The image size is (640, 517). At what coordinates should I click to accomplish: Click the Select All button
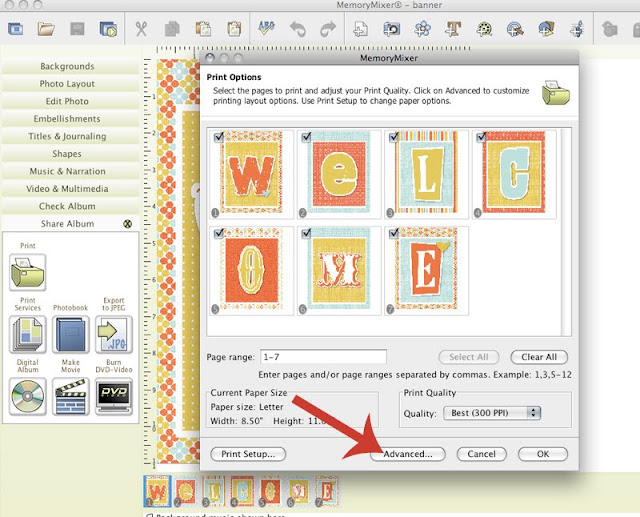click(469, 357)
